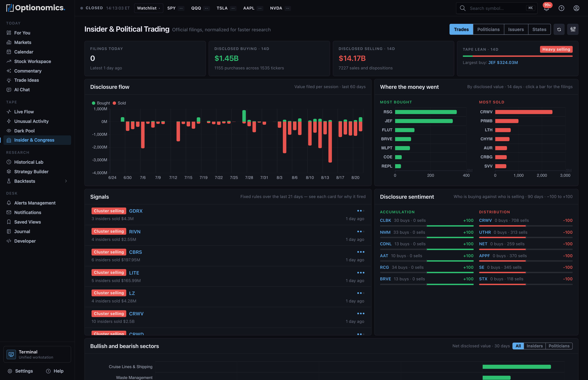This screenshot has height=380, width=588.
Task: Click the refresh data icon button
Action: point(559,29)
